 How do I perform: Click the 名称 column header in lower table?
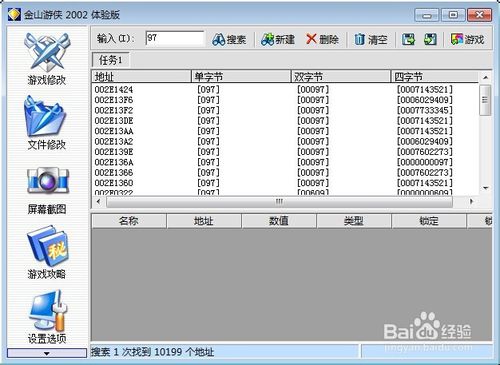129,221
